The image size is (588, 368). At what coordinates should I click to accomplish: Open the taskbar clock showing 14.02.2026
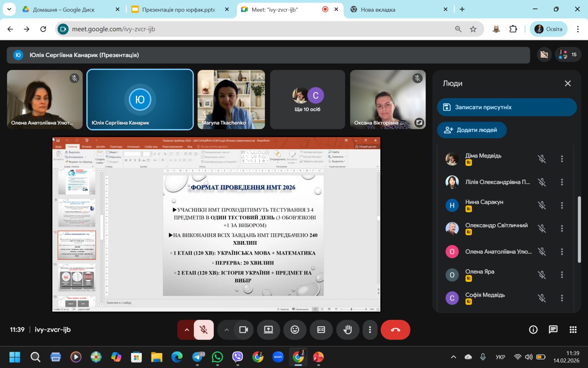[566, 357]
